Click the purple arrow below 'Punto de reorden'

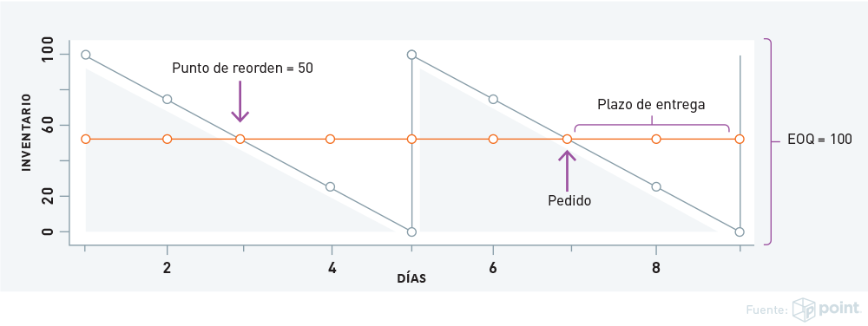240,101
